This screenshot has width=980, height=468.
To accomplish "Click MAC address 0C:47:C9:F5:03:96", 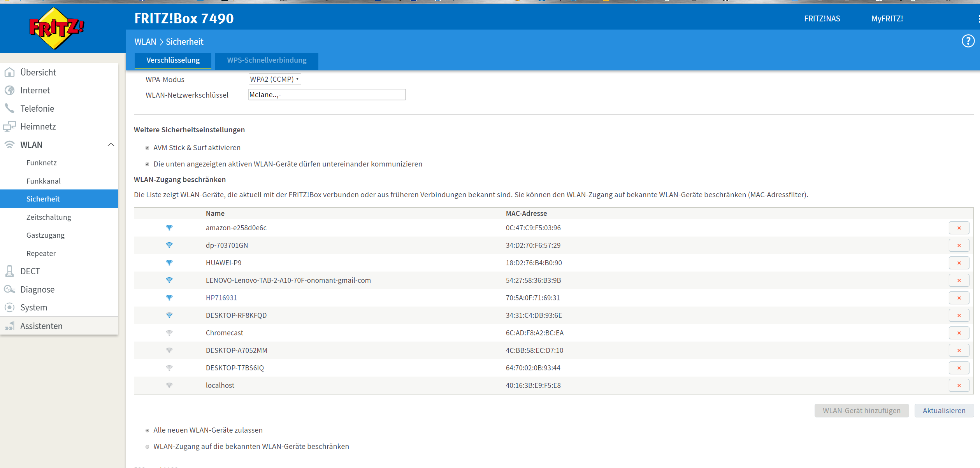I will point(533,228).
